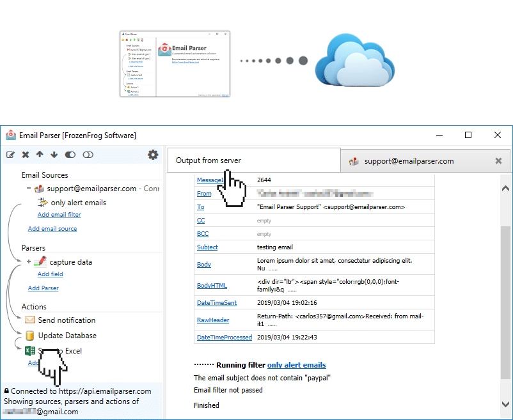This screenshot has height=420, width=513.
Task: Open the 'From' field link
Action: point(204,194)
